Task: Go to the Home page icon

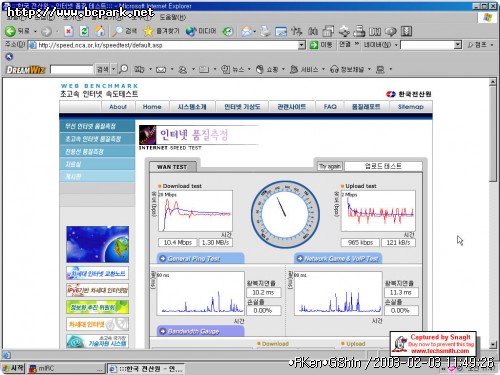Action: [99, 31]
